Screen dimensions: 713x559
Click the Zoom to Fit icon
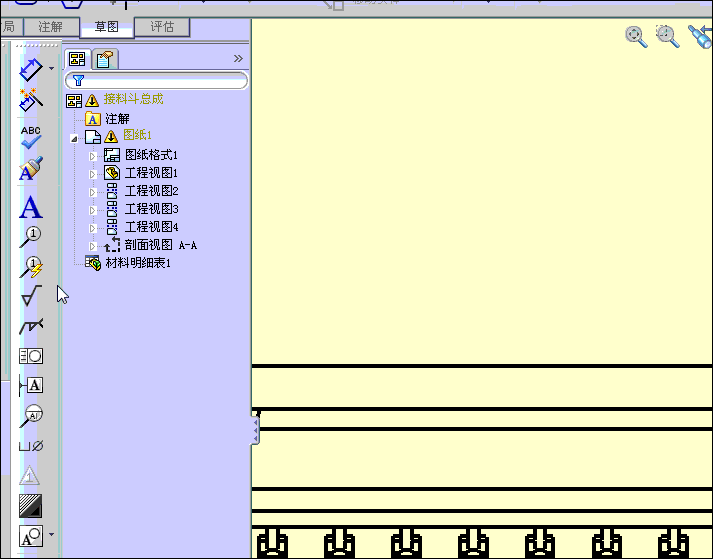coord(636,36)
